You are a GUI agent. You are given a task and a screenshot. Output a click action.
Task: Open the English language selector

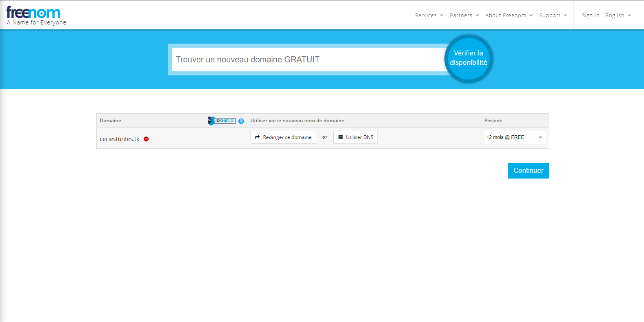(x=618, y=15)
